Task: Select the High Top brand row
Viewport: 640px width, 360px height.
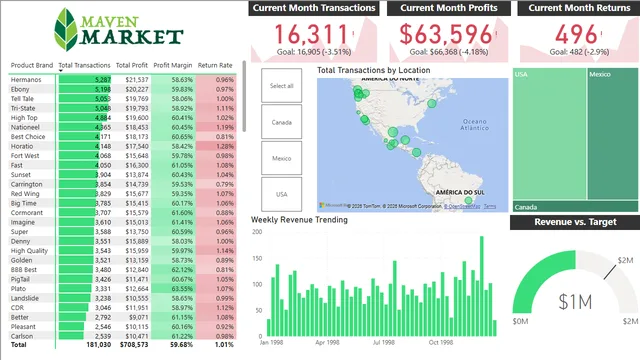Action: point(122,118)
